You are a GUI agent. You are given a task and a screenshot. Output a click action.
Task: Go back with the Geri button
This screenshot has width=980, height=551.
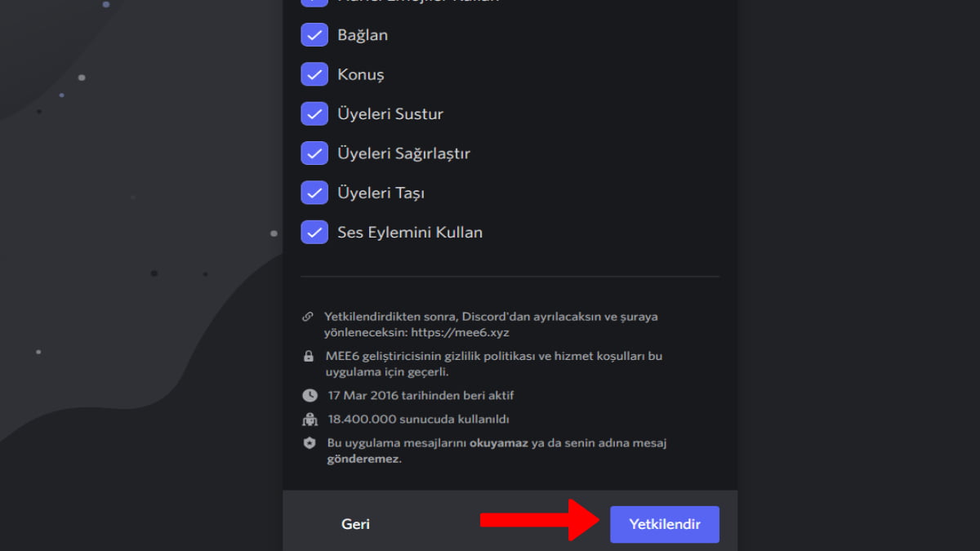tap(355, 525)
